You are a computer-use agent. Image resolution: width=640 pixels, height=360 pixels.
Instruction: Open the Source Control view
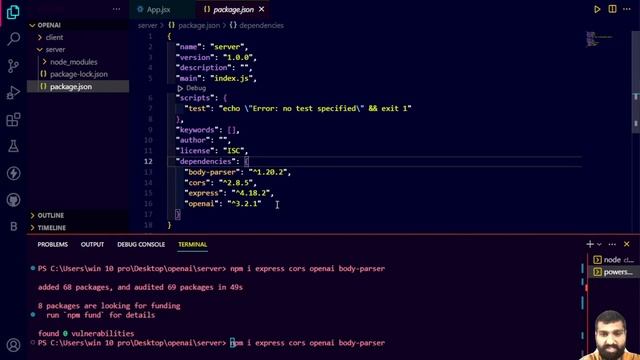[13, 66]
